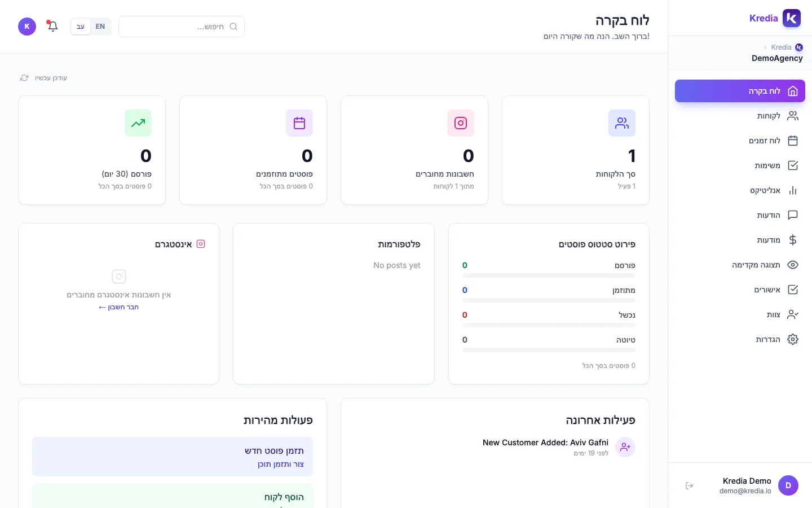Open the הודעות sidebar item
This screenshot has width=812, height=508.
[740, 215]
